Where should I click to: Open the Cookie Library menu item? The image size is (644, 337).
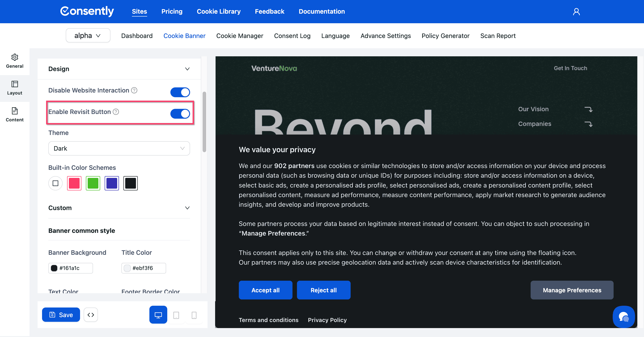pos(218,11)
